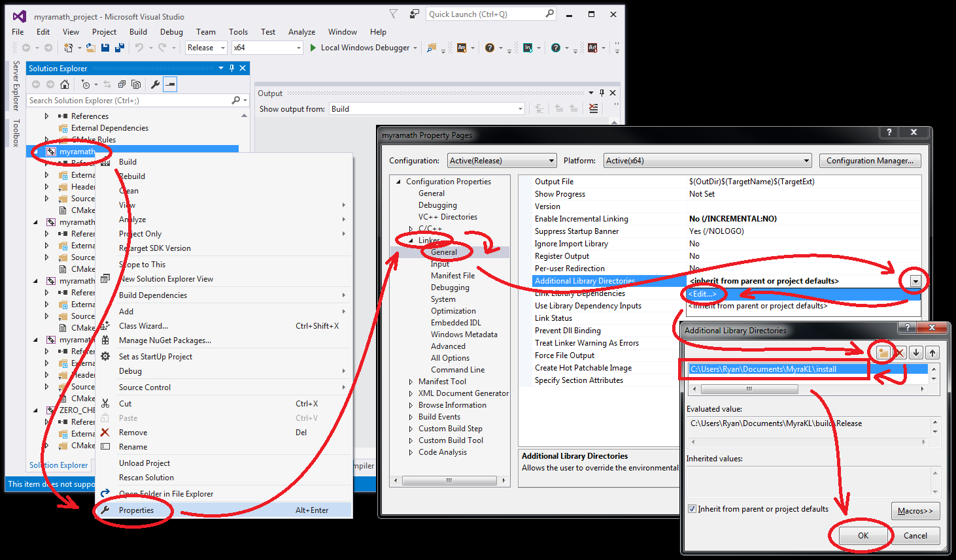
Task: Select General under Linker in property tree
Action: click(444, 252)
